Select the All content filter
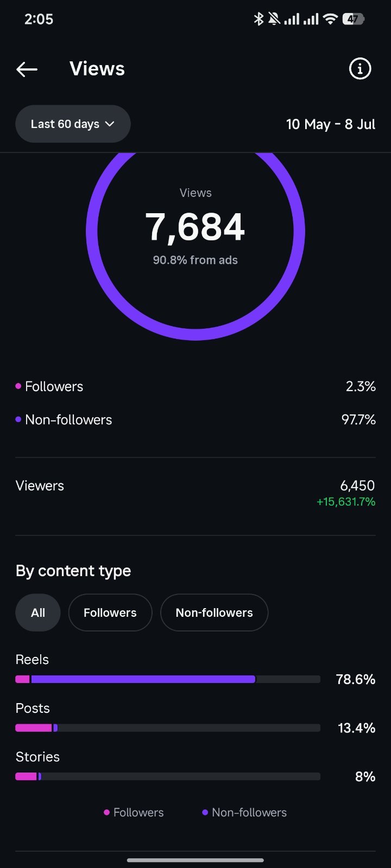The image size is (391, 868). [38, 612]
